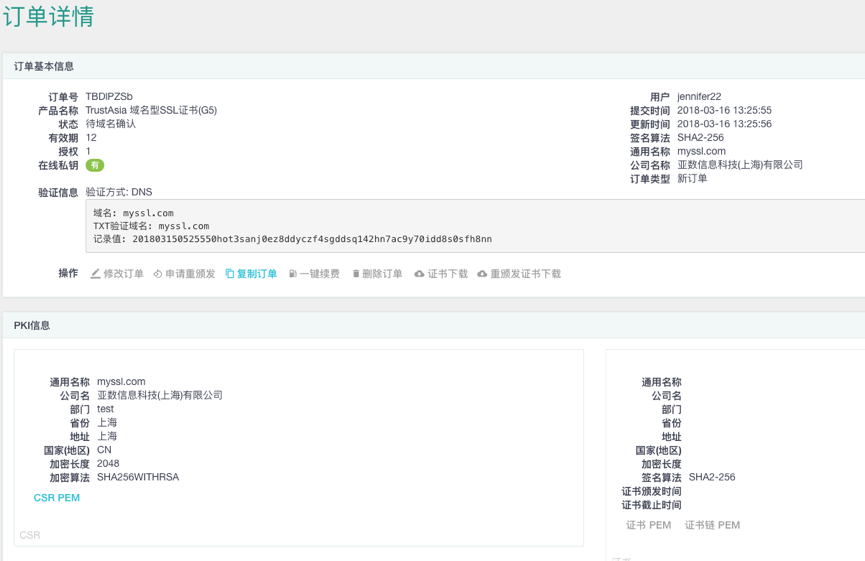The height and width of the screenshot is (561, 865).
Task: Click the reissue icon beside 申请重颁发
Action: (x=158, y=274)
